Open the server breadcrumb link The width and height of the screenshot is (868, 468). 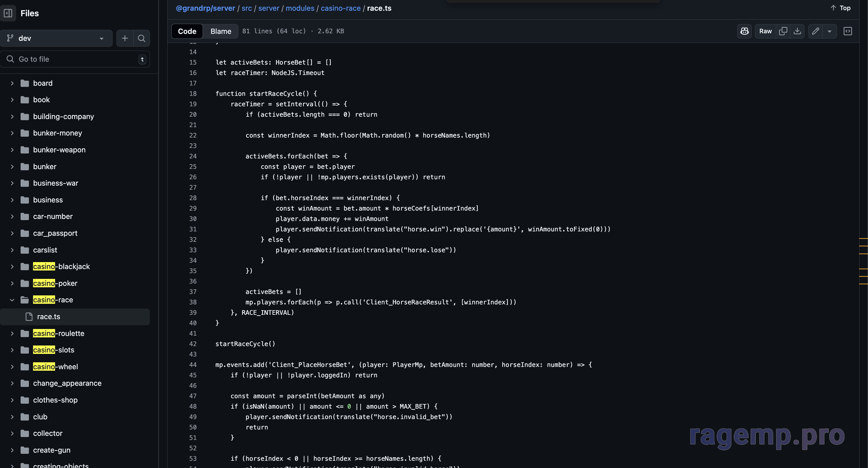click(x=268, y=8)
